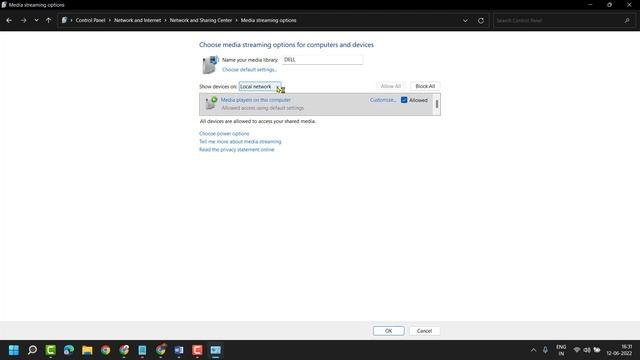640x360 pixels.
Task: Open Microsoft Edge from taskbar
Action: click(69, 350)
